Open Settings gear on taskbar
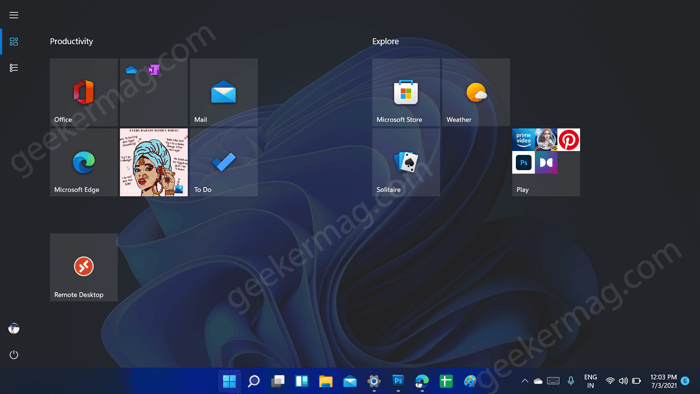The width and height of the screenshot is (700, 394). [x=374, y=381]
